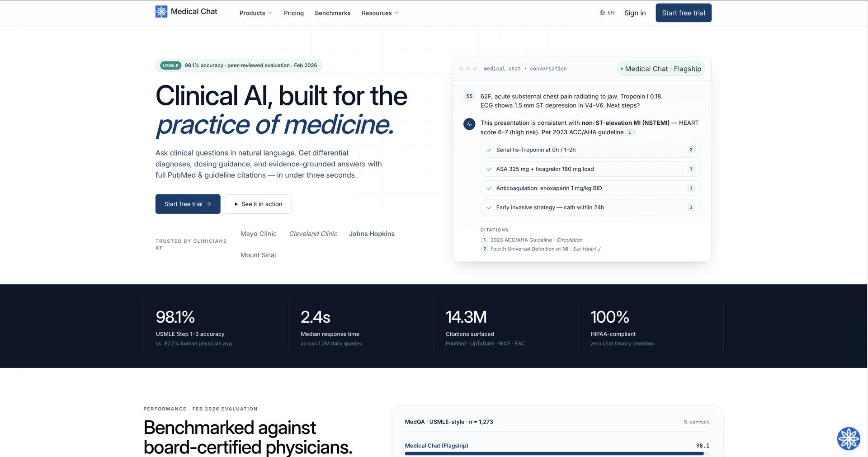Click the 'PubMed · UpToDate · NICE · ESC' caption
Viewport: 868px width, 457px height.
point(485,344)
